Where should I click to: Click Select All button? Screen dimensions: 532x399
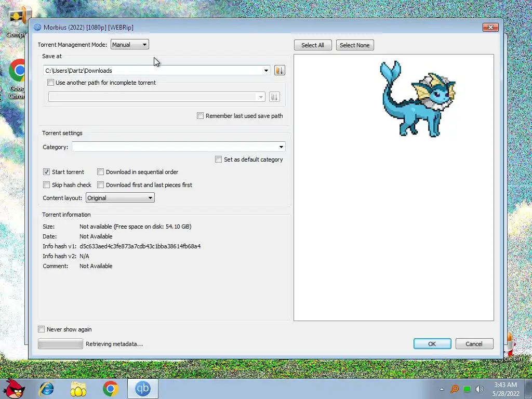(313, 45)
